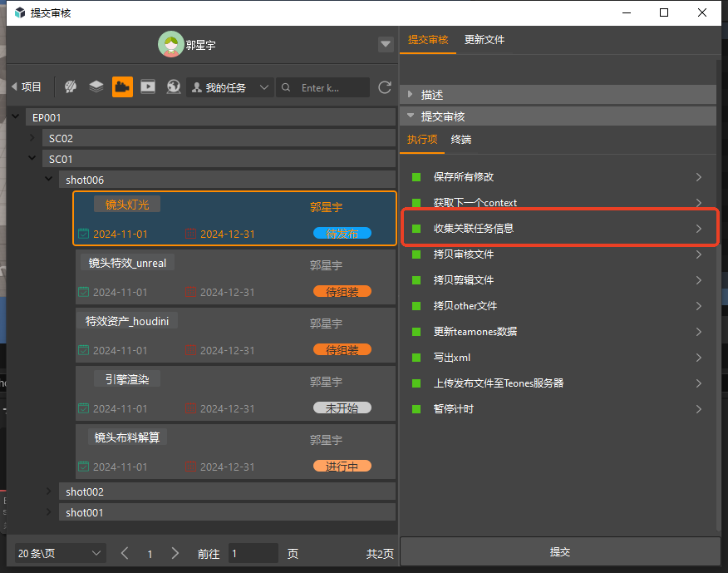
Task: Collapse the SC01 tree node
Action: 32,158
